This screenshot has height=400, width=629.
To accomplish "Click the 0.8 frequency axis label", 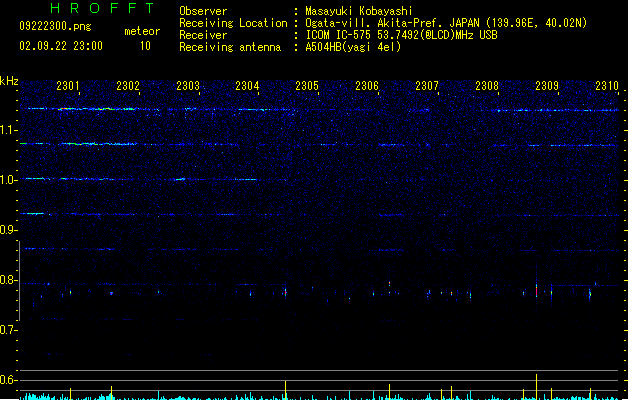I will (x=8, y=280).
